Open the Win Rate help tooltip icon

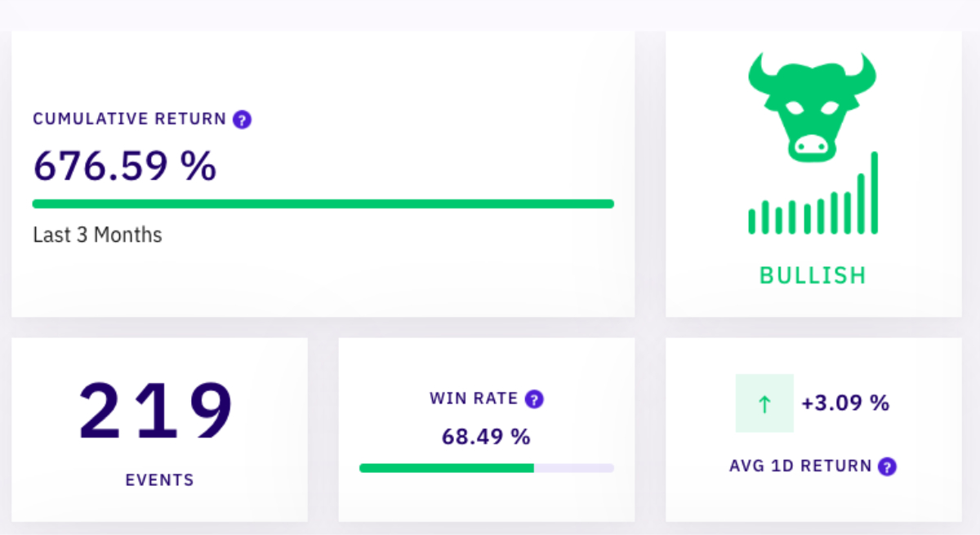pyautogui.click(x=534, y=399)
